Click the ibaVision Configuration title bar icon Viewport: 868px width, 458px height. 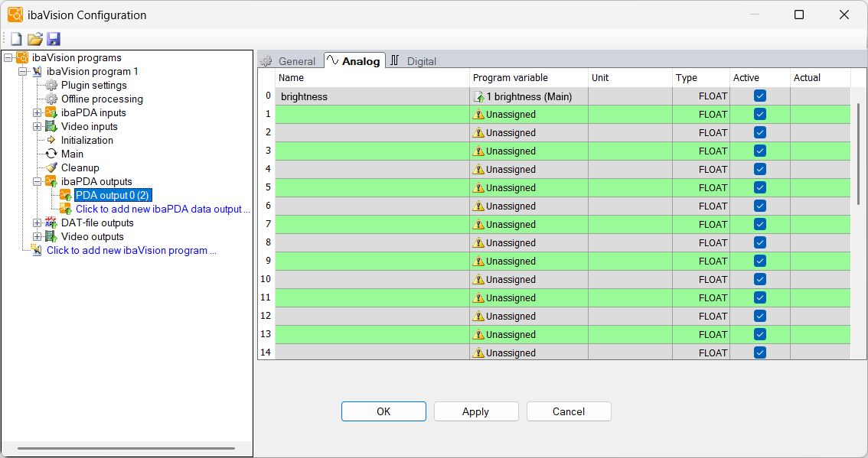coord(15,15)
